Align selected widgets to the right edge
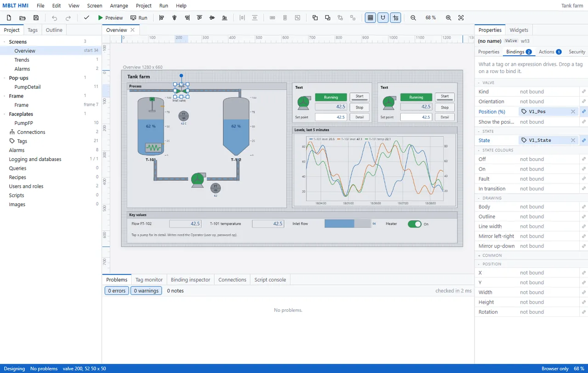The image size is (588, 373). pyautogui.click(x=187, y=18)
